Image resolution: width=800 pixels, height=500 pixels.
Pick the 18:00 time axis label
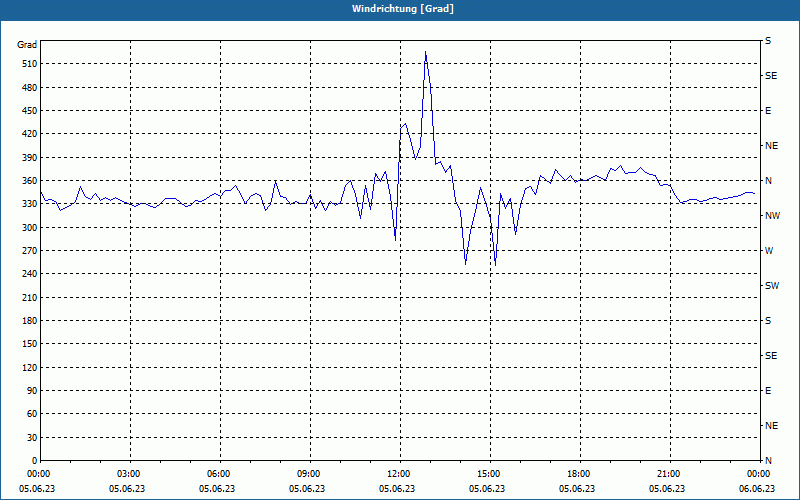577,473
